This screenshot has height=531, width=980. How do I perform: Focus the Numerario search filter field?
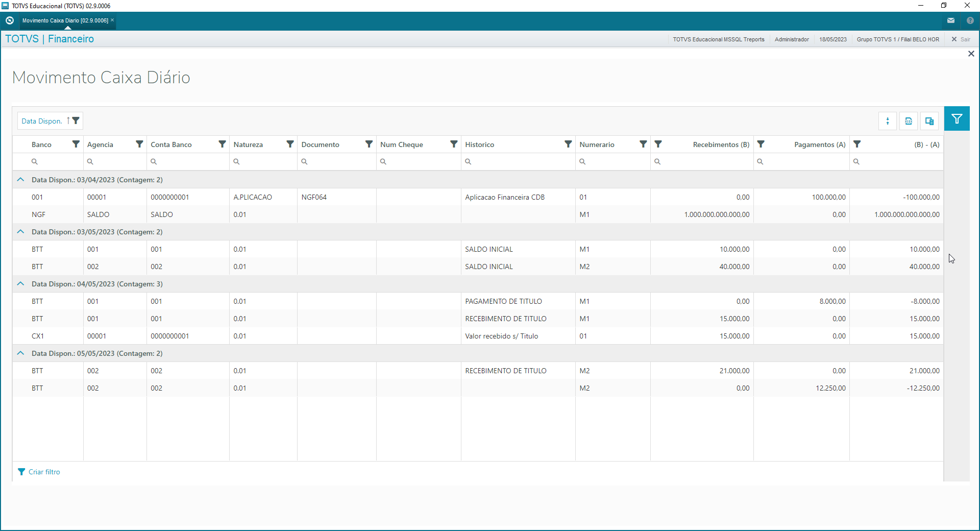click(x=613, y=161)
